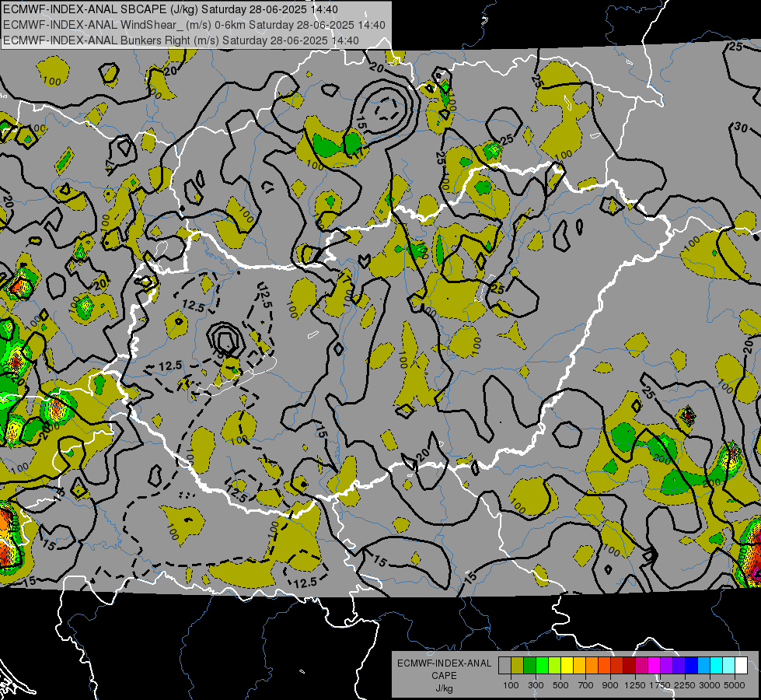Select the dark red swatch in CAPE legend

[x=629, y=666]
